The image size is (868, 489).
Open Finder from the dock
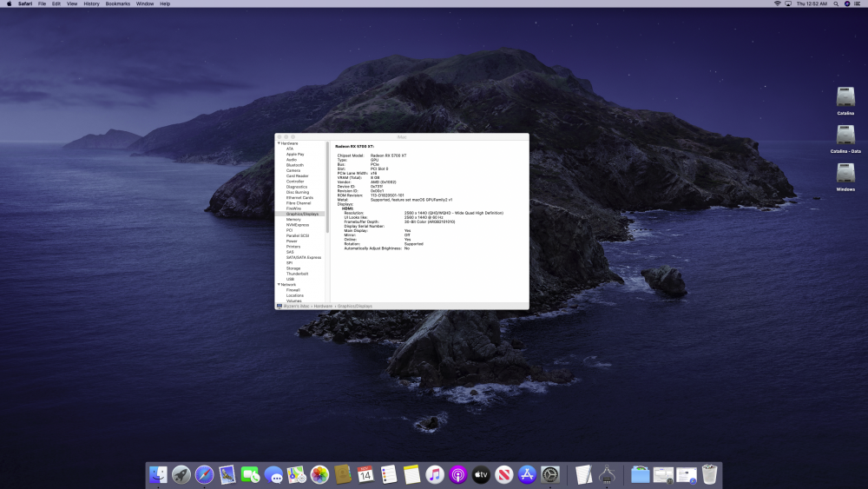(x=158, y=474)
